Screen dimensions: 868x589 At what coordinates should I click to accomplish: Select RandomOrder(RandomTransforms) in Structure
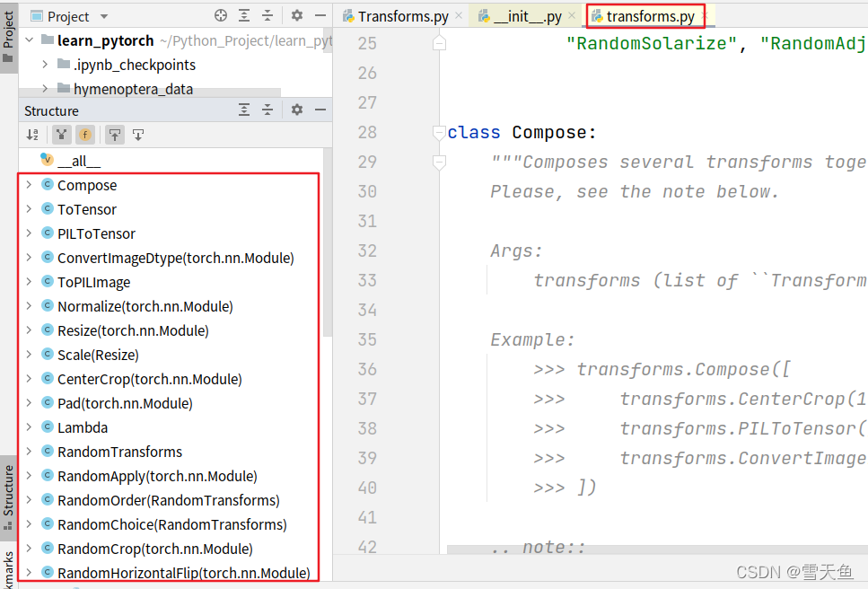168,501
